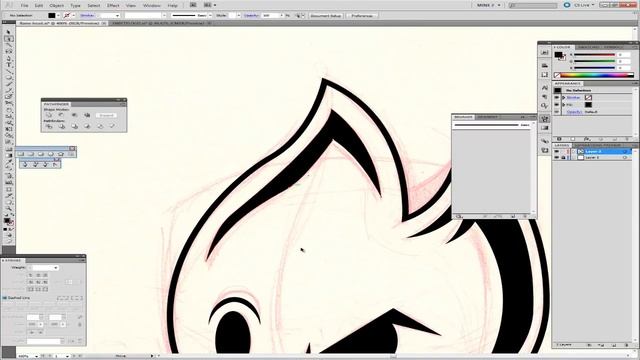Apply the Merge pathfinder
This screenshot has width=640, height=360.
(74, 127)
